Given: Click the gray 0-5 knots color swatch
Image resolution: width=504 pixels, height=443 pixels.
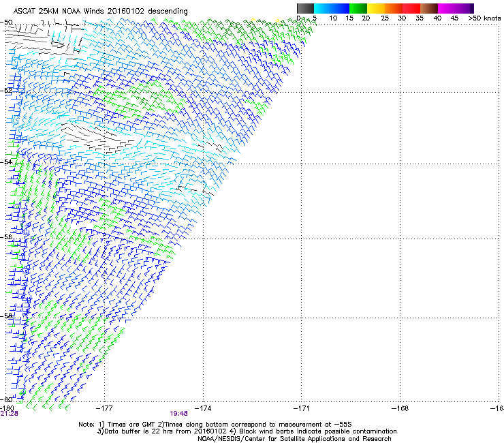Looking at the screenshot, I should (305, 8).
